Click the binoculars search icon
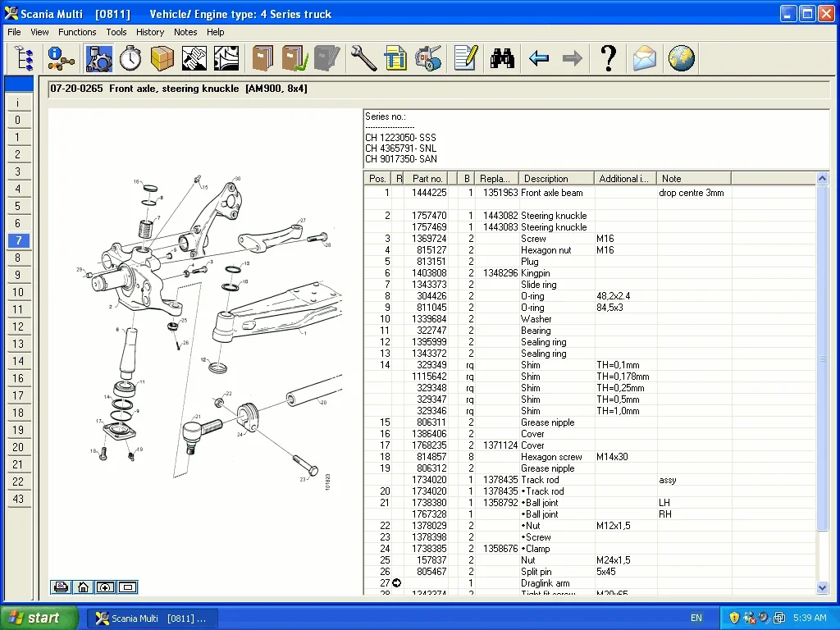The height and width of the screenshot is (630, 840). coord(502,58)
